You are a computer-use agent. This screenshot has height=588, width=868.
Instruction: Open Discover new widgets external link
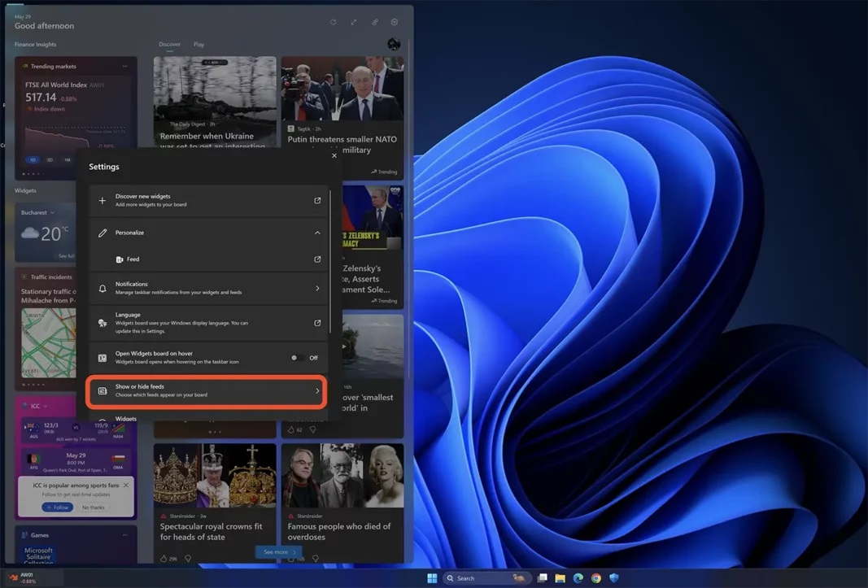click(317, 200)
